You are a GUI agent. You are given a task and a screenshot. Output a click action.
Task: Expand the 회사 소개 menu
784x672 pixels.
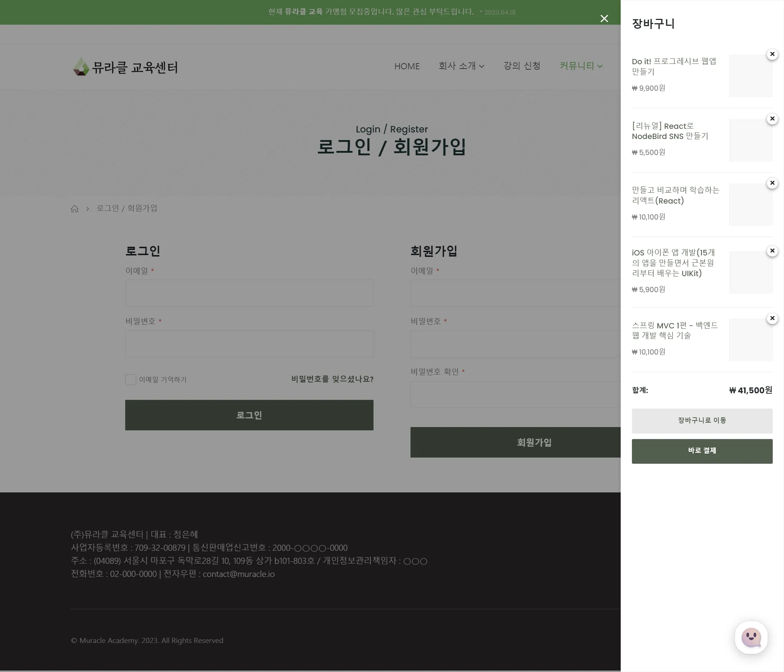click(461, 66)
